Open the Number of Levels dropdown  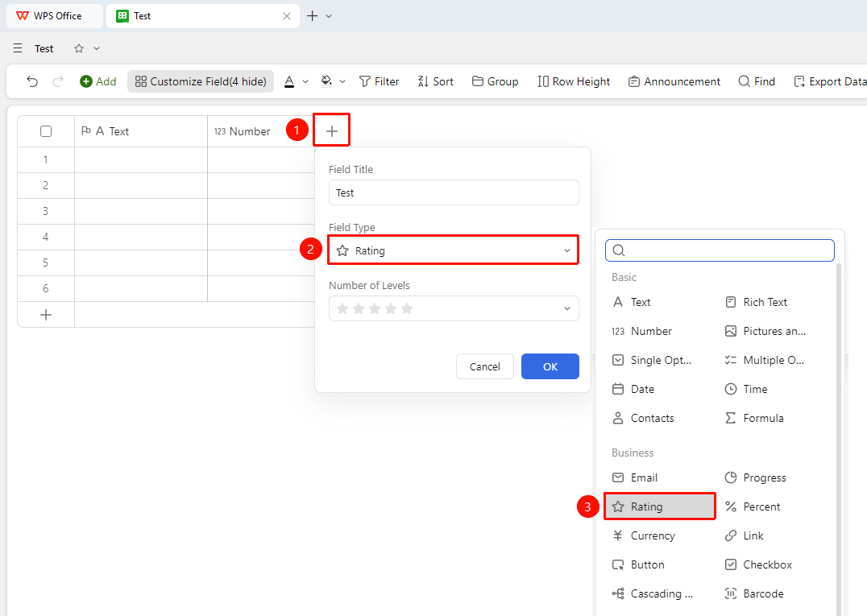tap(454, 308)
